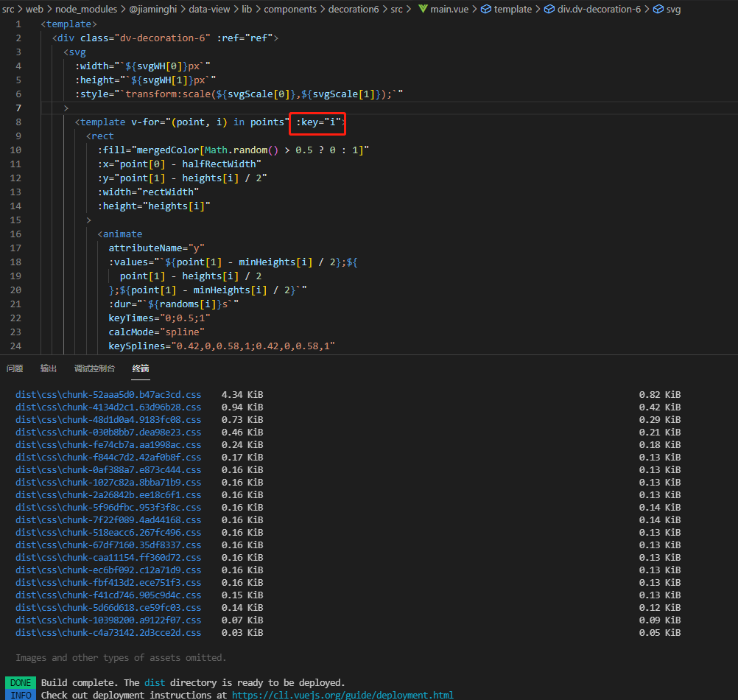Click line number 10 in the editor
The width and height of the screenshot is (738, 700).
15,150
